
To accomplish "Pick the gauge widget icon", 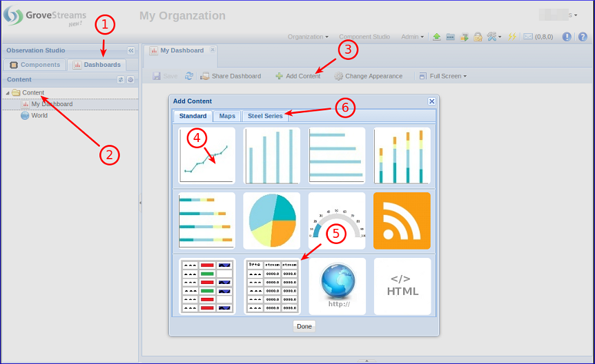I will 336,221.
